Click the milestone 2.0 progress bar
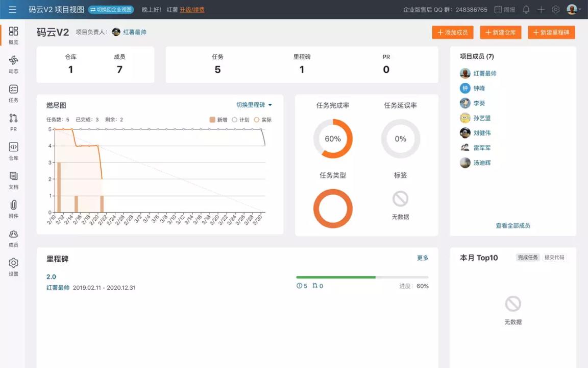Screen dimensions: 588x368 pyautogui.click(x=362, y=277)
